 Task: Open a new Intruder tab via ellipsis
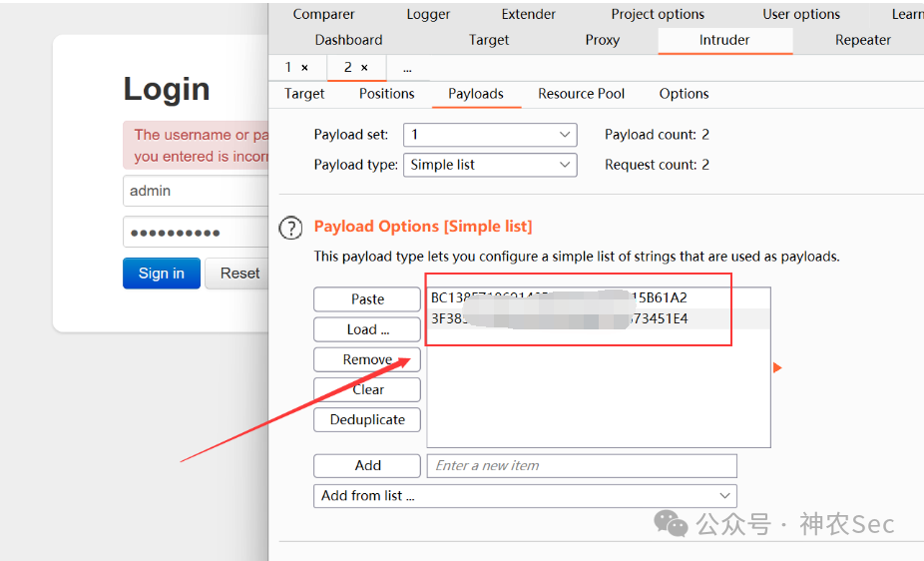point(407,68)
